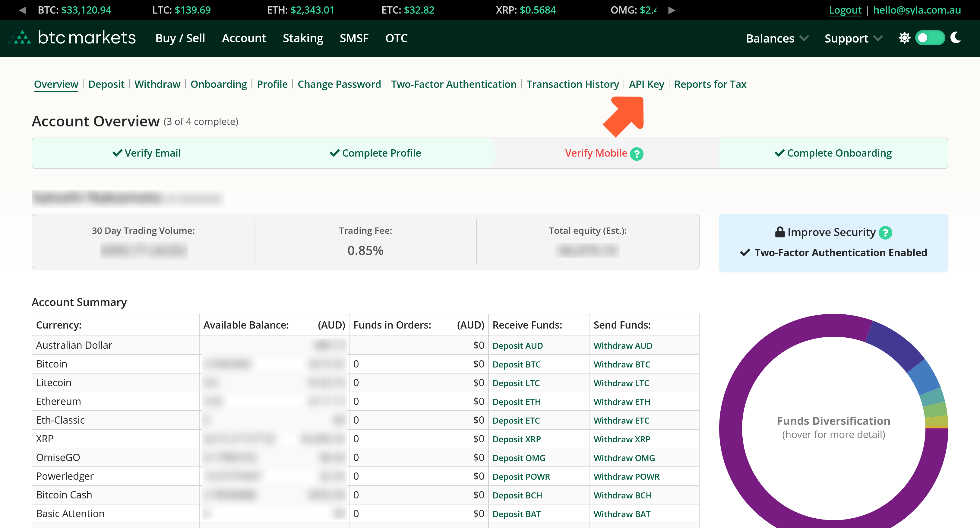Click the 0.85% trading fee value

point(365,250)
